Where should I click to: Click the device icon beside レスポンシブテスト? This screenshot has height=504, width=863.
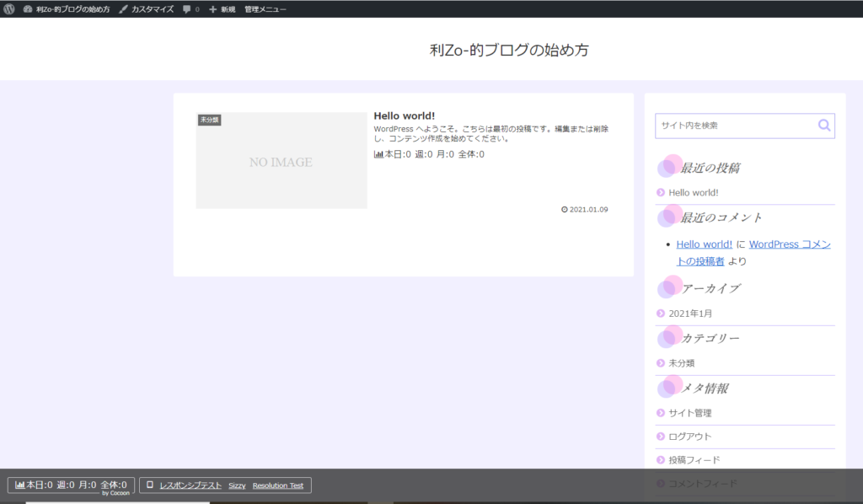[150, 485]
